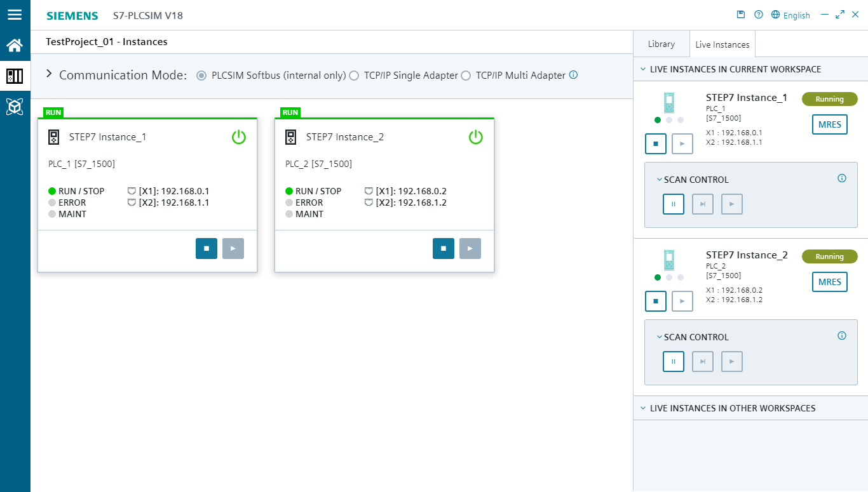Step one scan for STEP7 Instance_2
Image resolution: width=868 pixels, height=492 pixels.
(703, 361)
